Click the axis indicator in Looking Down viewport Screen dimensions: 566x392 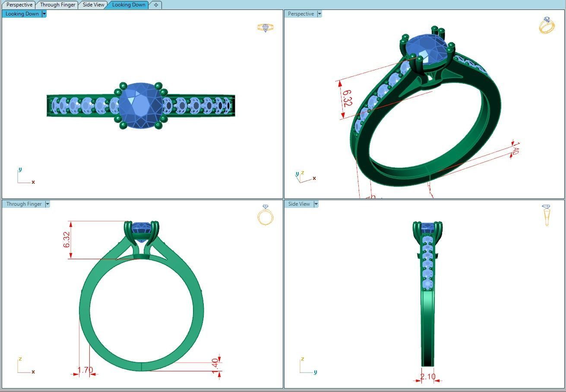coord(26,176)
